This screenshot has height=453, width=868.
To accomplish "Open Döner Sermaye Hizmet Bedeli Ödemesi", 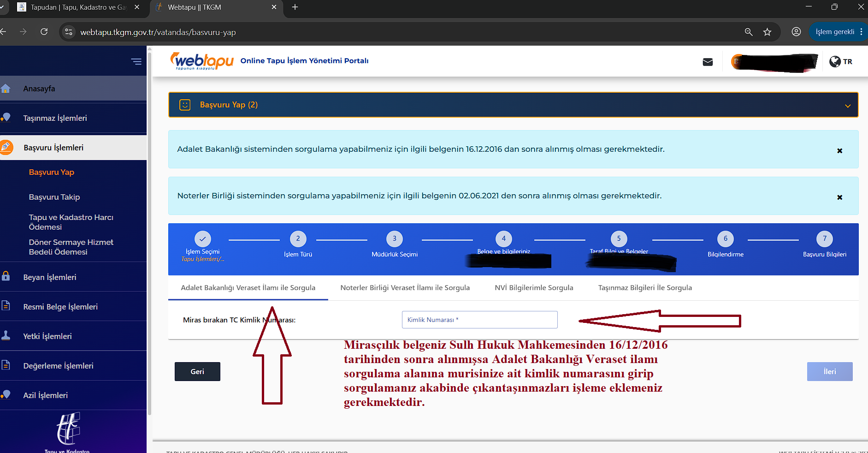I will tap(71, 247).
